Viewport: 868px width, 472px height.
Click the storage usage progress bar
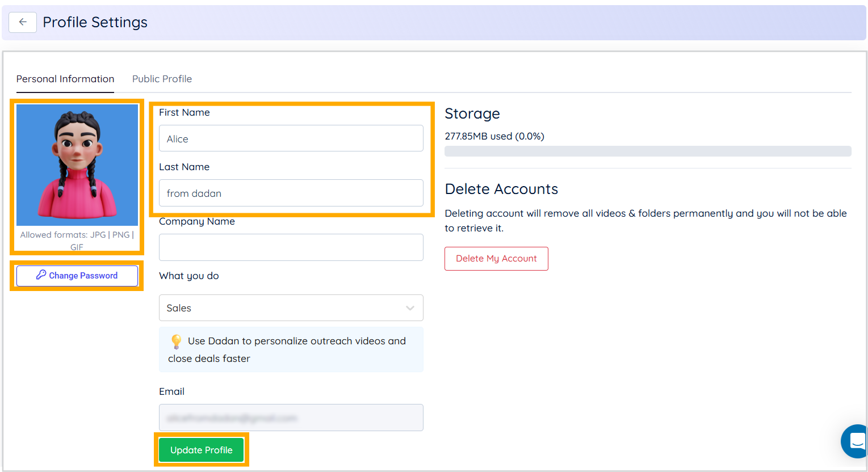(647, 151)
